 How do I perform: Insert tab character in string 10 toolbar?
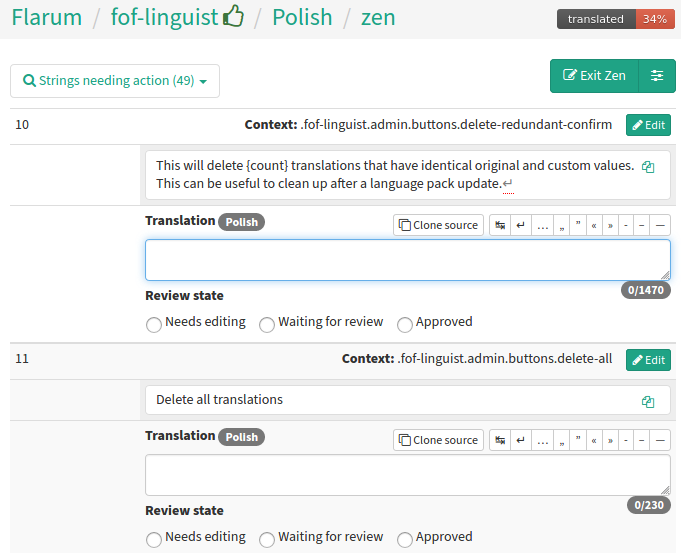pyautogui.click(x=500, y=225)
